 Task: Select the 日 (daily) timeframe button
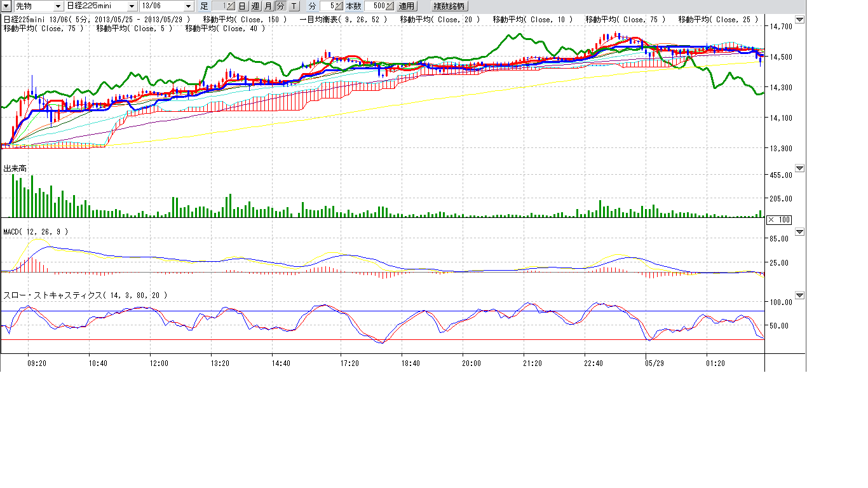(242, 6)
